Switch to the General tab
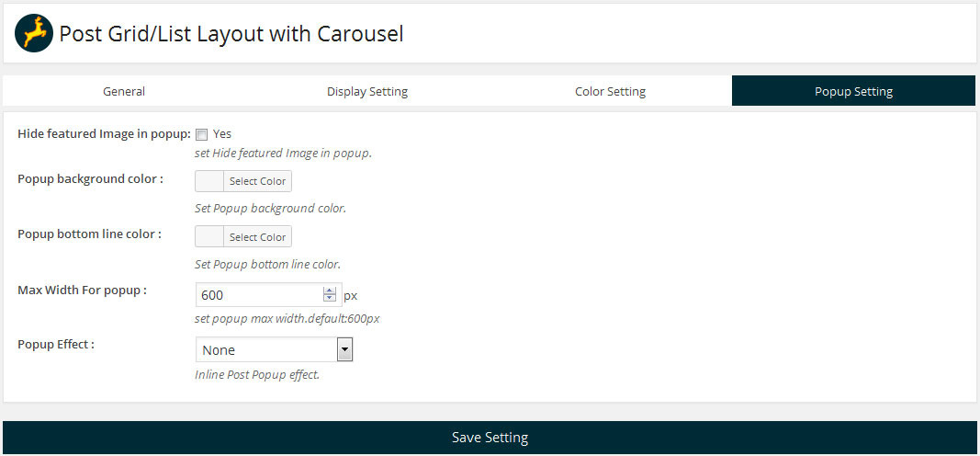The image size is (980, 456). pos(124,91)
